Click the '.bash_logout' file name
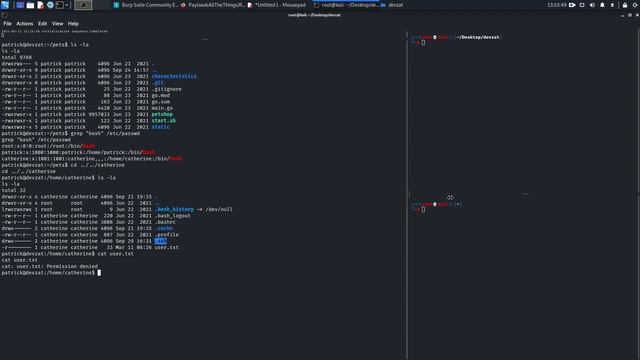The width and height of the screenshot is (640, 360). (173, 216)
